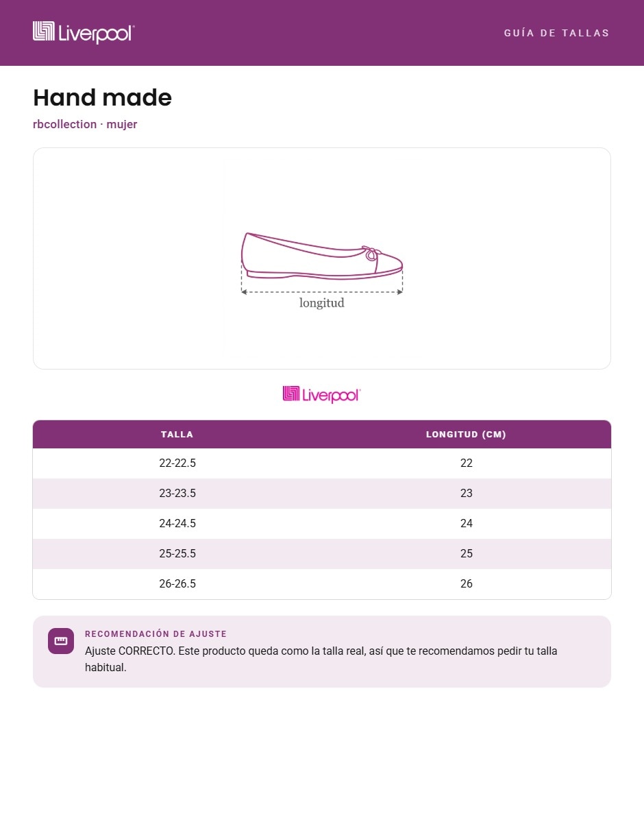
Task: Select the 23-23.5 size cell
Action: click(x=177, y=494)
